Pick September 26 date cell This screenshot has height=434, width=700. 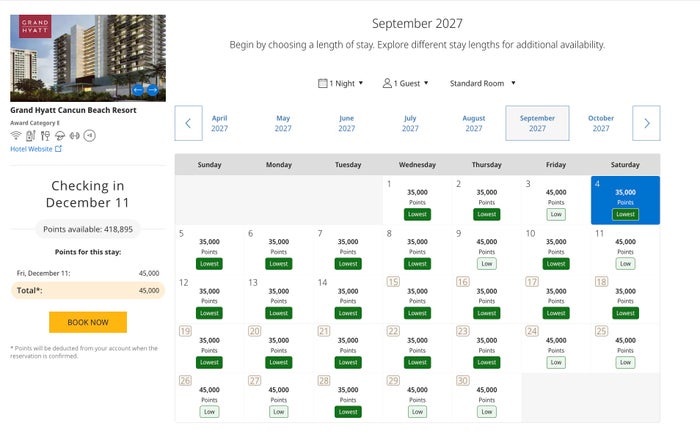(x=209, y=398)
